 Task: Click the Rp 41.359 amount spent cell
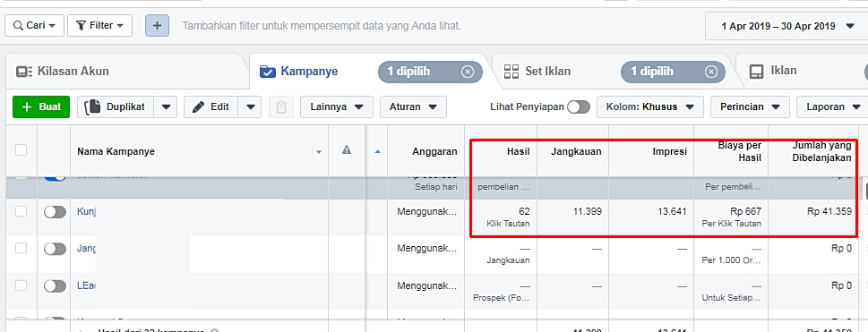point(812,217)
